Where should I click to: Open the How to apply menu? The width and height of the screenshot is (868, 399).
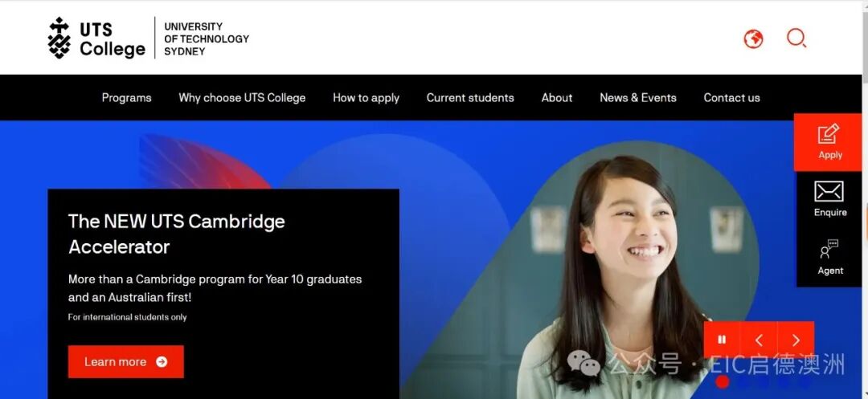366,98
